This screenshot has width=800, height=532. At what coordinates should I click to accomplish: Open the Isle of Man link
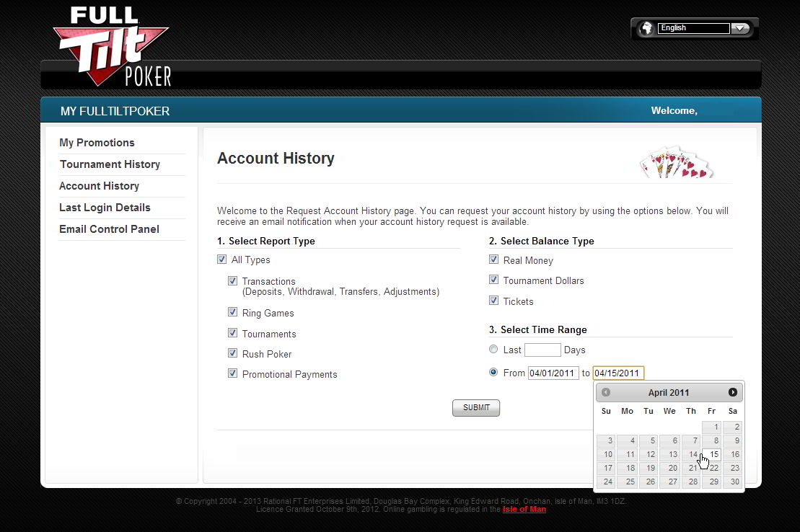coord(524,509)
